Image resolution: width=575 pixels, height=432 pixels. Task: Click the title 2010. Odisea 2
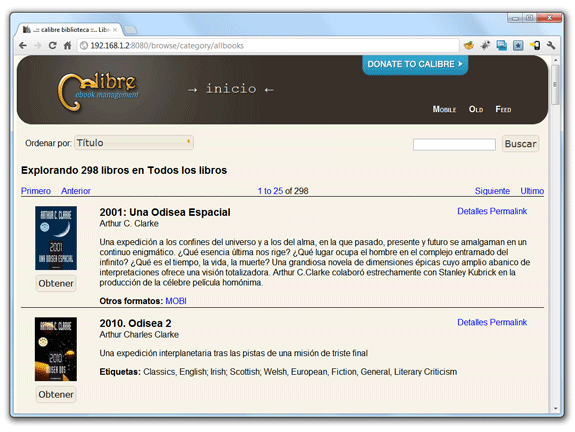[x=135, y=323]
